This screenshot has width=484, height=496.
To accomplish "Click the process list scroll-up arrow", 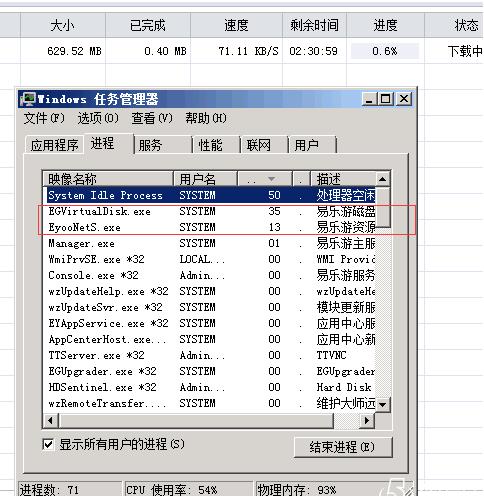I will point(382,179).
